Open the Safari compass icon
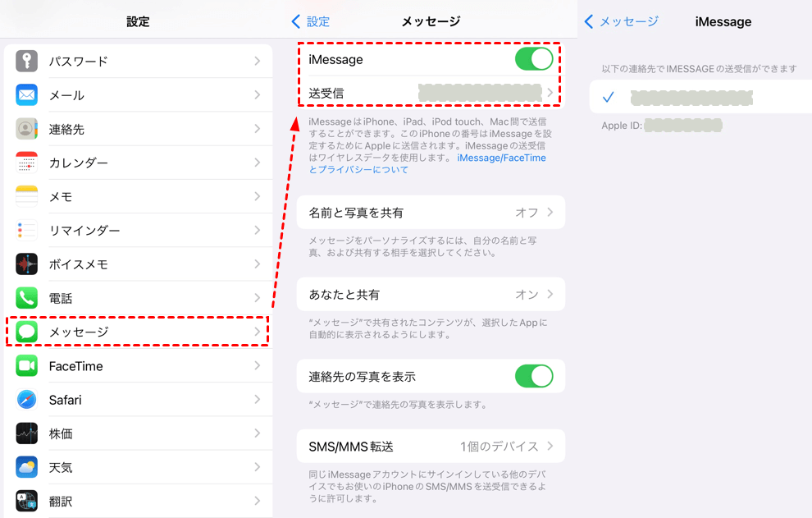This screenshot has height=518, width=812. 27,400
